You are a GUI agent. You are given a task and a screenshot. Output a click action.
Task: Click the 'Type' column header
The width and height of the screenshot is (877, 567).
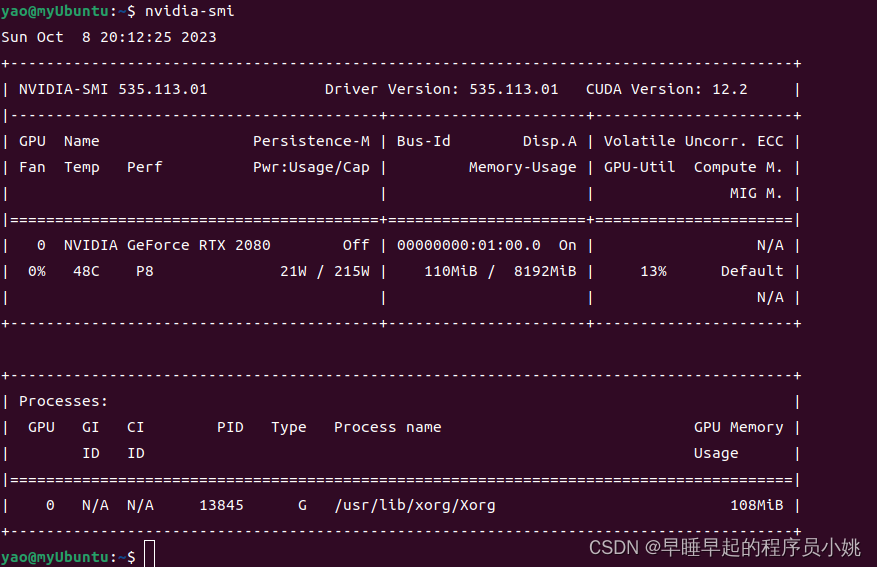pos(289,428)
